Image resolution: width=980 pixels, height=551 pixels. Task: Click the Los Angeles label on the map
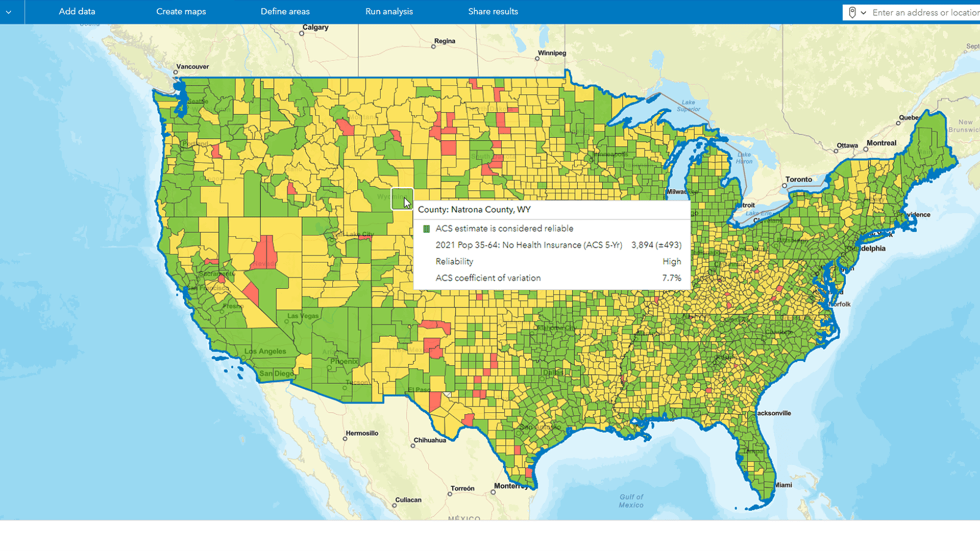pos(265,351)
